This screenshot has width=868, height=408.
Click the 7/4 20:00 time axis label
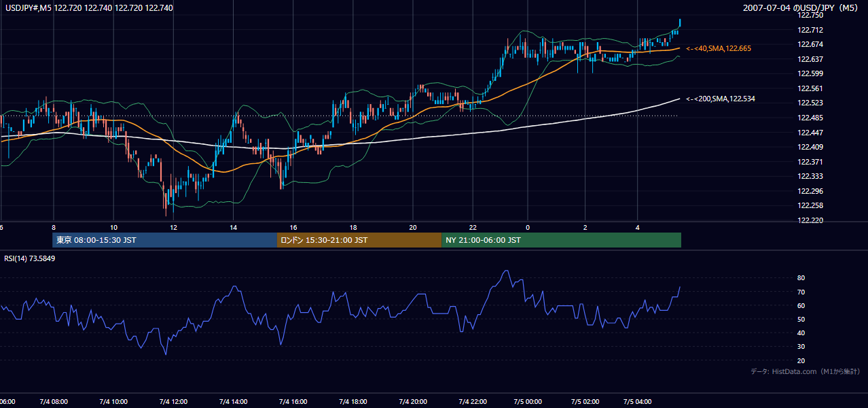[412, 402]
